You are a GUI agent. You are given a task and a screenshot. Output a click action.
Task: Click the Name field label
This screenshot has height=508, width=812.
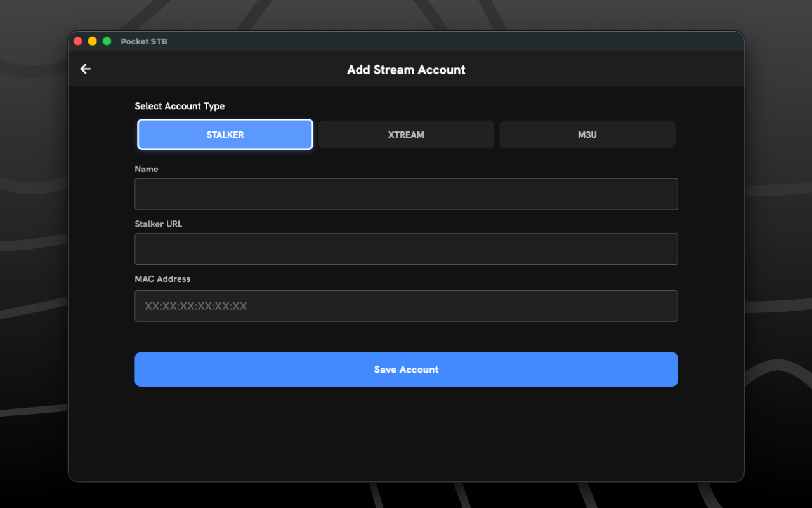point(147,169)
